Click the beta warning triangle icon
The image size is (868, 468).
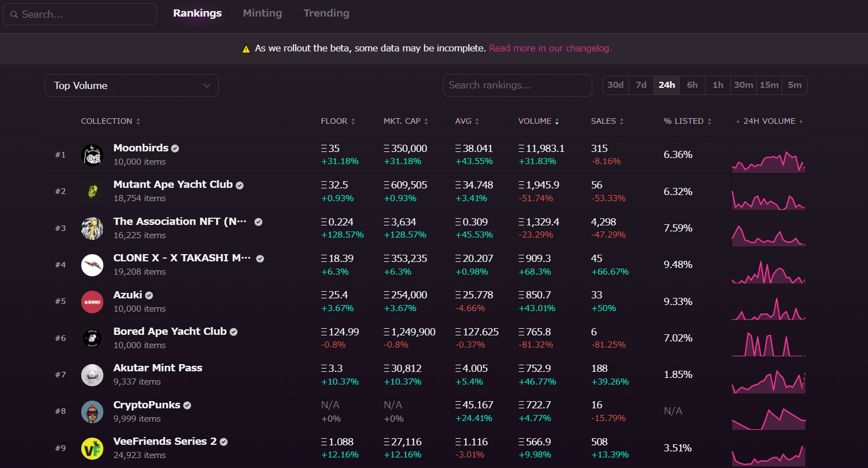(246, 49)
